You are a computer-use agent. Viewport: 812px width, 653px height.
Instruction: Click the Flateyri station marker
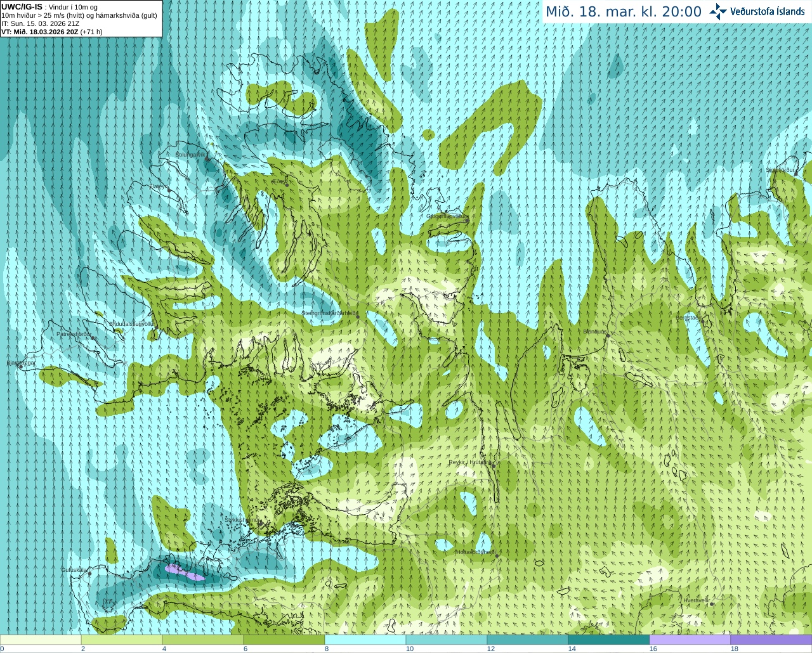pyautogui.click(x=169, y=190)
